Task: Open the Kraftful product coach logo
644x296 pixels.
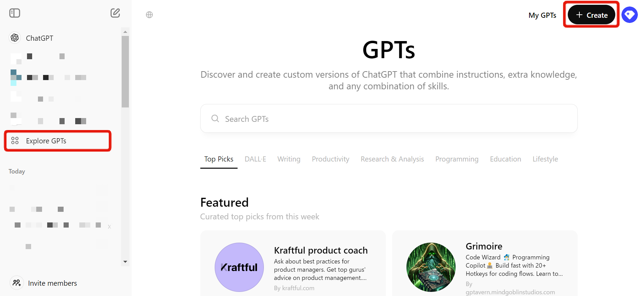Action: [x=239, y=267]
